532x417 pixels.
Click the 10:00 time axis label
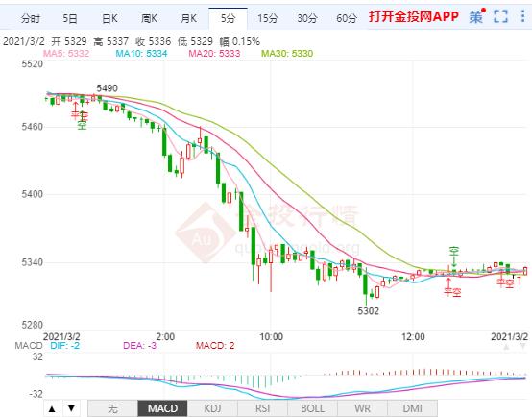tap(271, 337)
